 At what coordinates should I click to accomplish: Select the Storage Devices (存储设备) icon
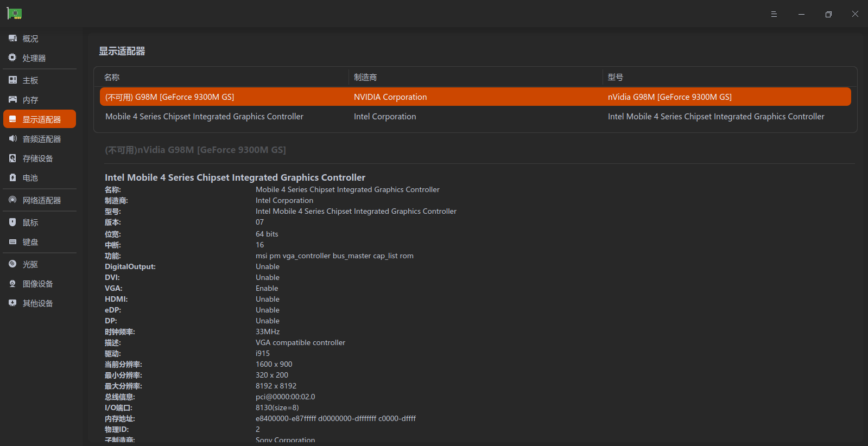(12, 158)
